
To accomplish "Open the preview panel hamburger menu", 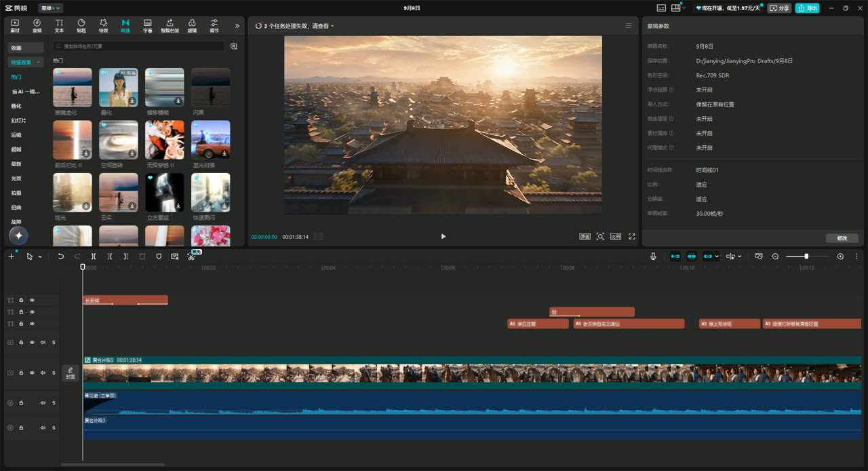I will pyautogui.click(x=628, y=26).
